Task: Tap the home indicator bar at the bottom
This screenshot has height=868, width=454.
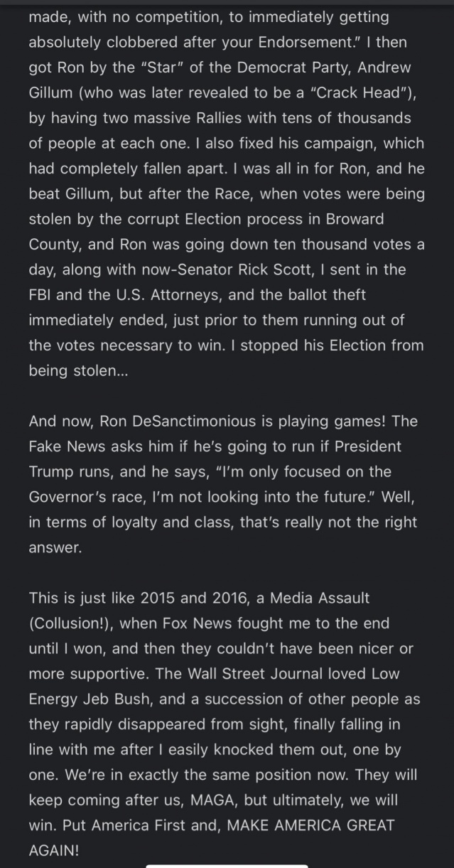Action: tap(227, 864)
